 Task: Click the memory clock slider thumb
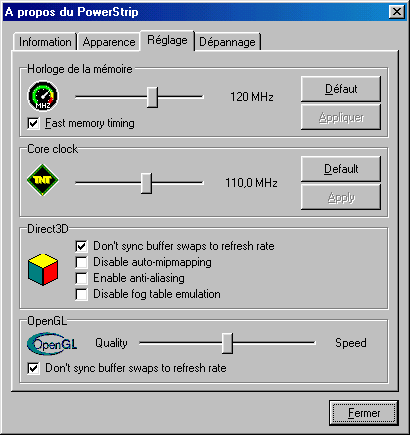[x=152, y=97]
